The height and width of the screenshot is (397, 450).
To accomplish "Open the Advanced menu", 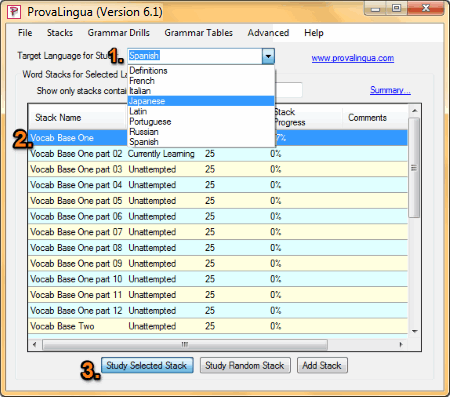I will [x=268, y=33].
